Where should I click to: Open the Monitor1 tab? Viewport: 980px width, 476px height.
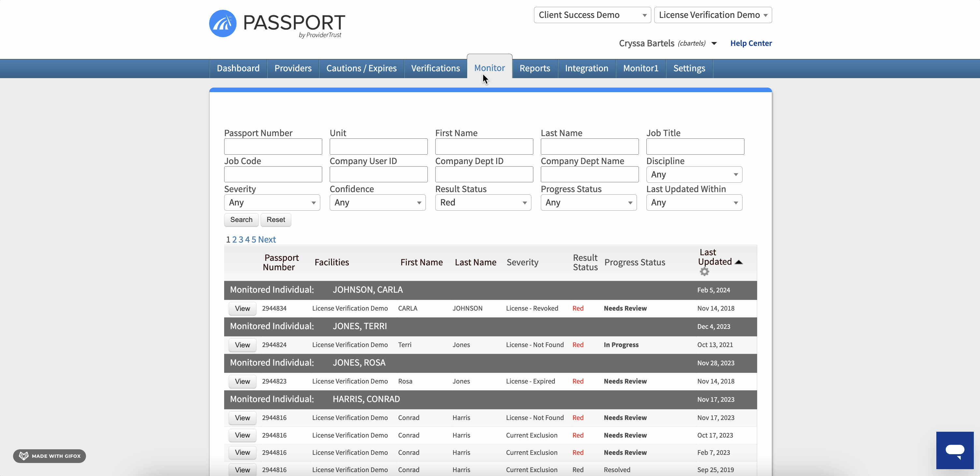(640, 68)
